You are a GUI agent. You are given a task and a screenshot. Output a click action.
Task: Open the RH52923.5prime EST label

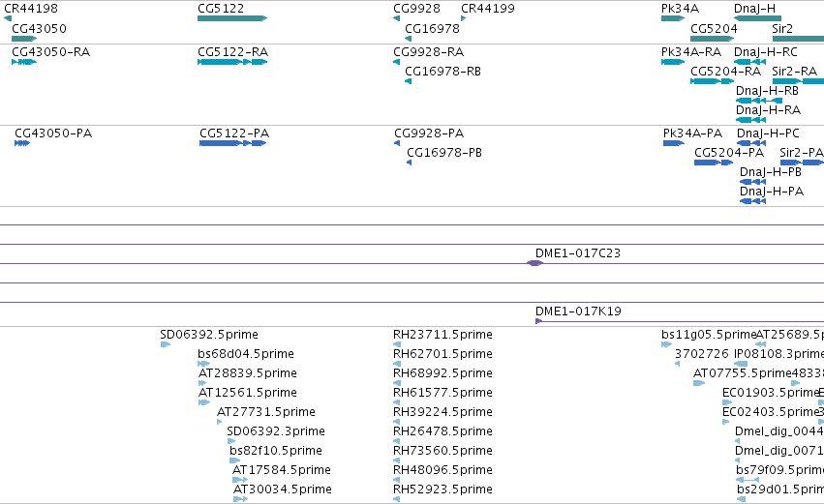tap(443, 490)
